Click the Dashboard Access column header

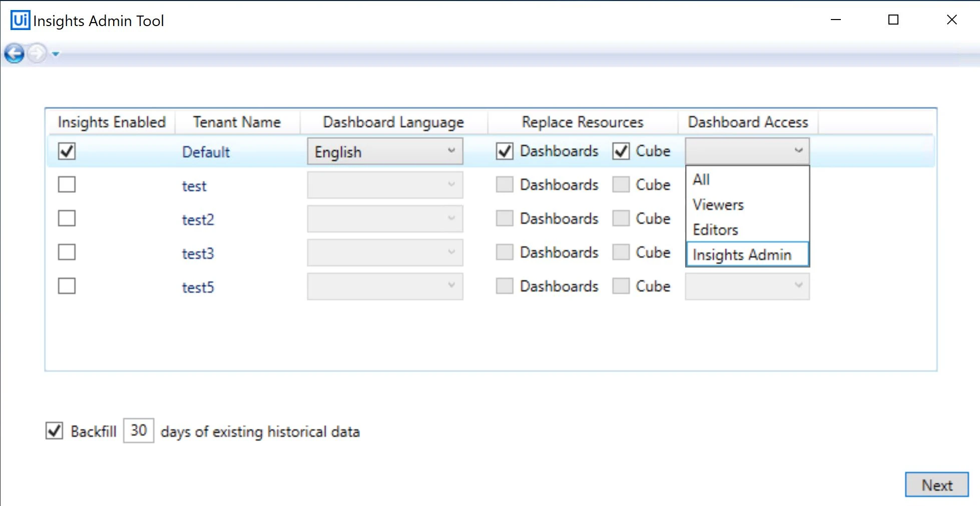tap(748, 122)
